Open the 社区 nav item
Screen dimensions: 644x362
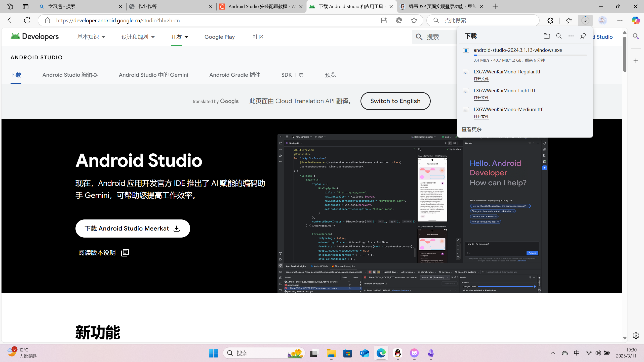coord(258,37)
